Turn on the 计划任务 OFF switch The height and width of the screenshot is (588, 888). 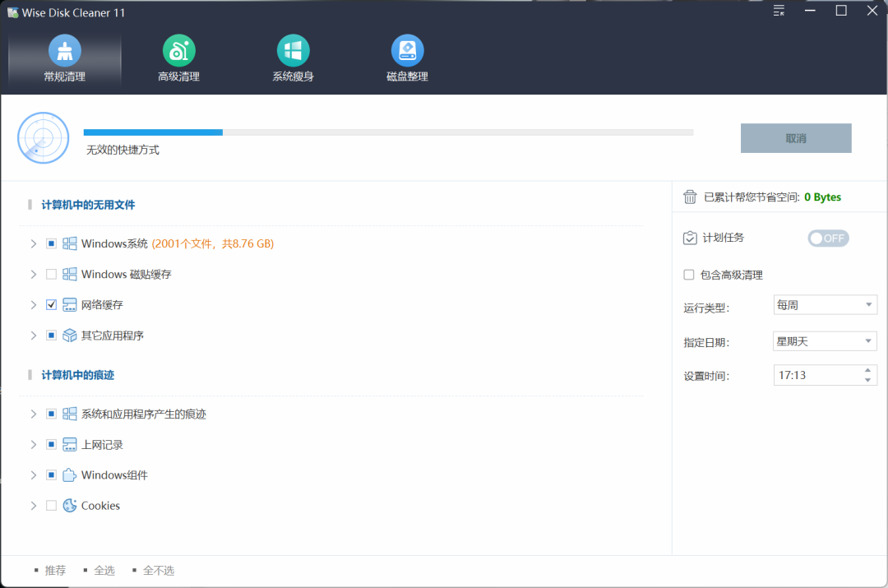pos(828,238)
